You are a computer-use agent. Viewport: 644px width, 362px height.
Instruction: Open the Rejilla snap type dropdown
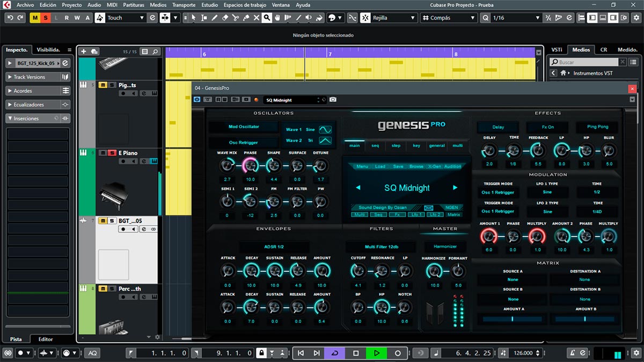pyautogui.click(x=394, y=18)
